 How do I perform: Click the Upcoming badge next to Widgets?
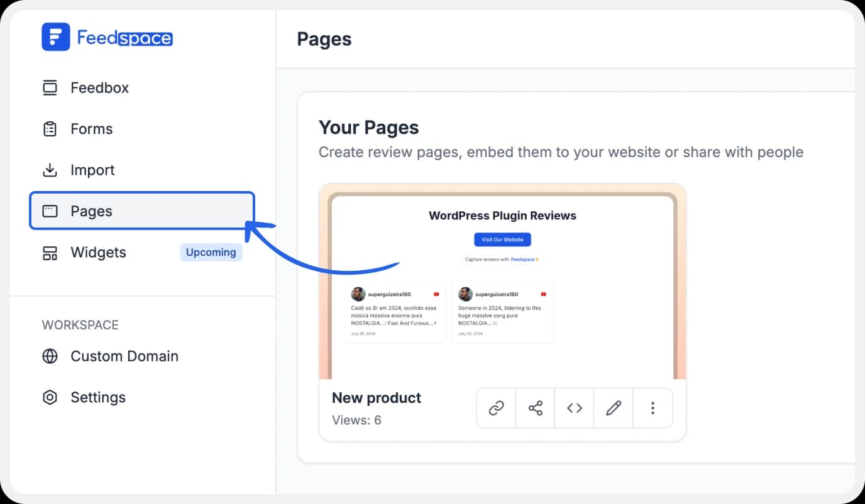211,252
